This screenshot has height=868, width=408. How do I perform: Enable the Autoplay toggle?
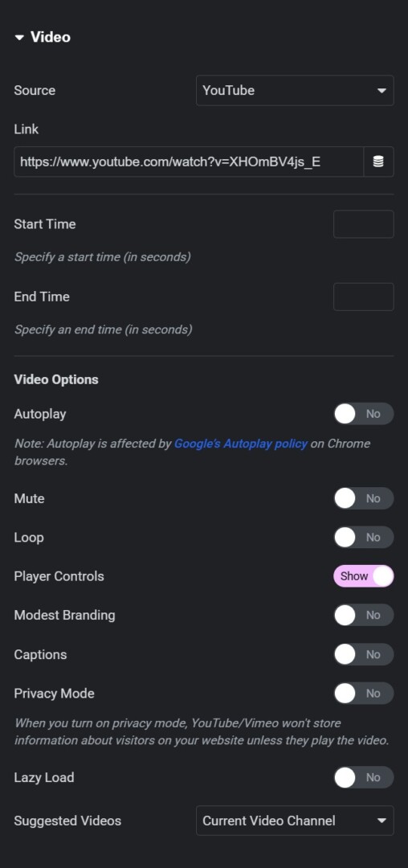pyautogui.click(x=363, y=414)
